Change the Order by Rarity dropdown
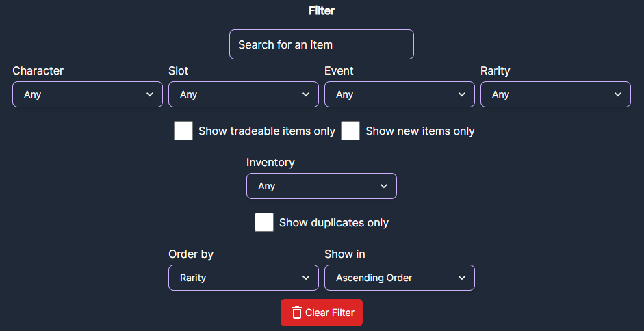The image size is (644, 331). point(244,278)
